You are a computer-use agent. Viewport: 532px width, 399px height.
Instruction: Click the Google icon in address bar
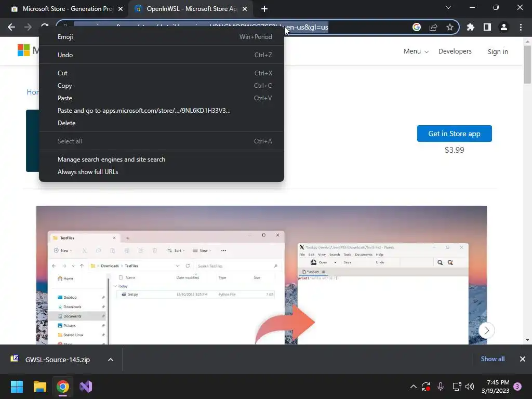pyautogui.click(x=416, y=27)
